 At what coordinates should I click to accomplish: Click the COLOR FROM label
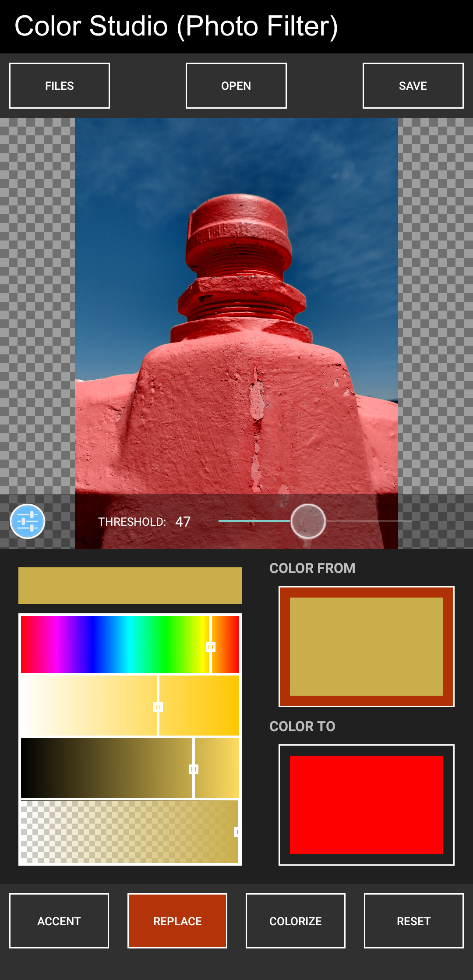(312, 568)
